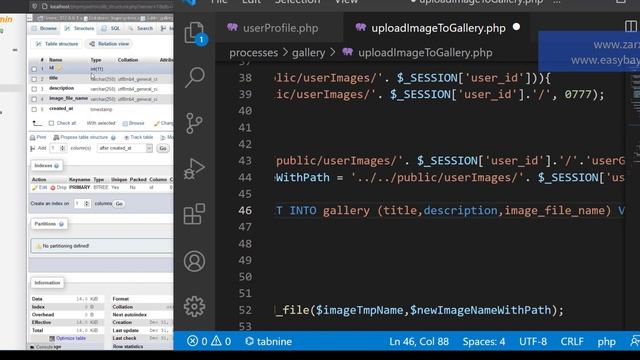Click 'Ln 46, Col 88' in status bar

(x=419, y=341)
